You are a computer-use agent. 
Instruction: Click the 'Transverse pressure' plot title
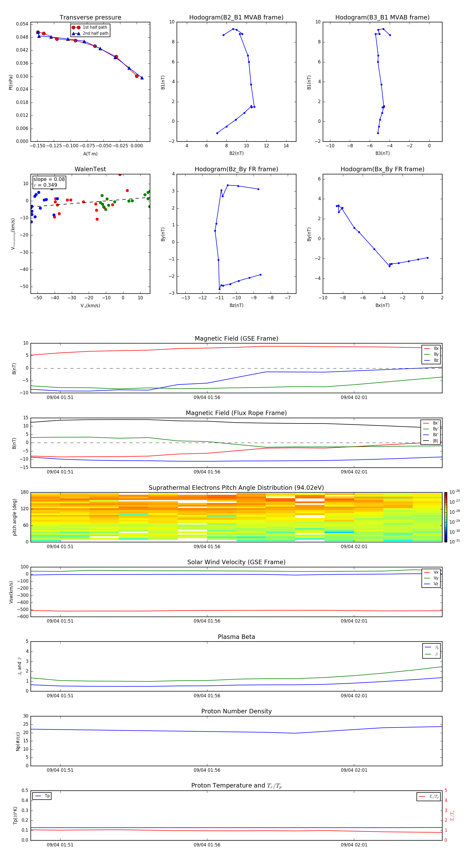tap(90, 17)
